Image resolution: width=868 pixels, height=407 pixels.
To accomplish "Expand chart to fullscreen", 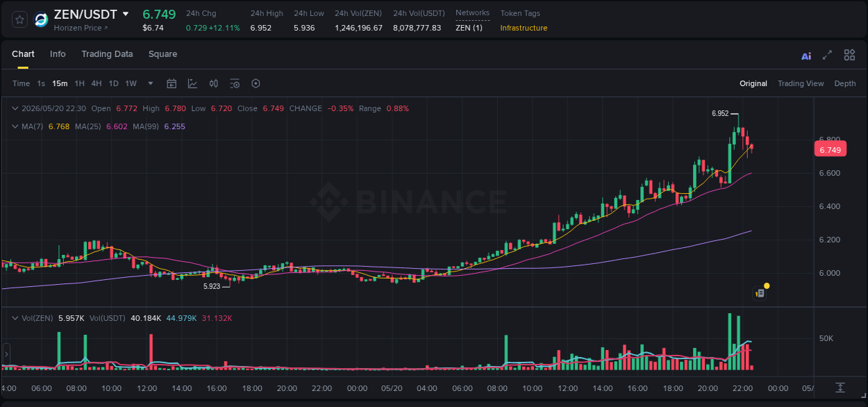I will [827, 55].
